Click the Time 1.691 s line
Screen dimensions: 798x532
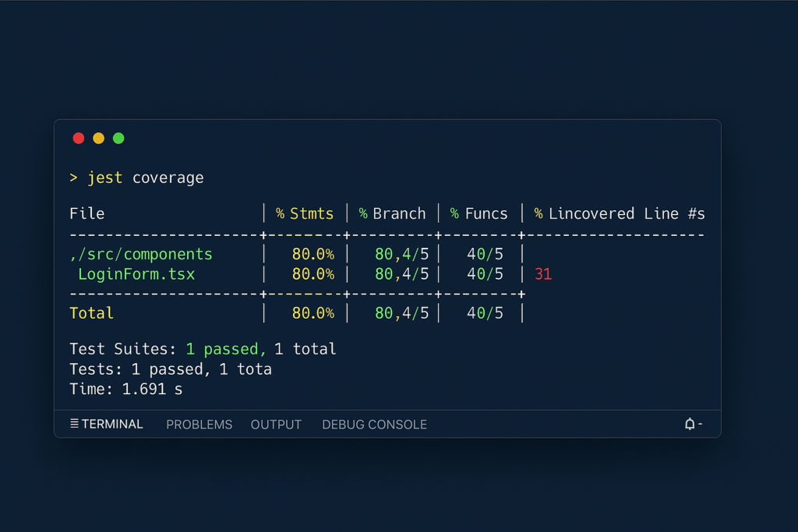[125, 389]
